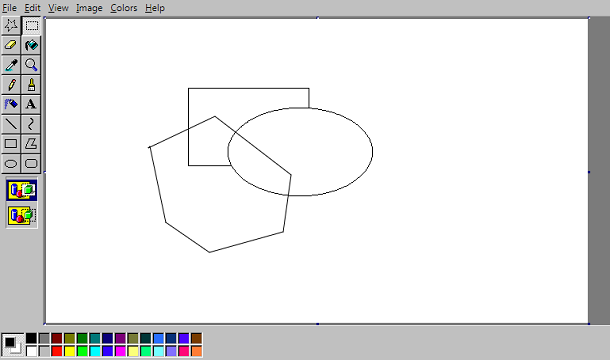Image resolution: width=610 pixels, height=360 pixels.
Task: Pick the light gray color swatch
Action: coord(44,351)
